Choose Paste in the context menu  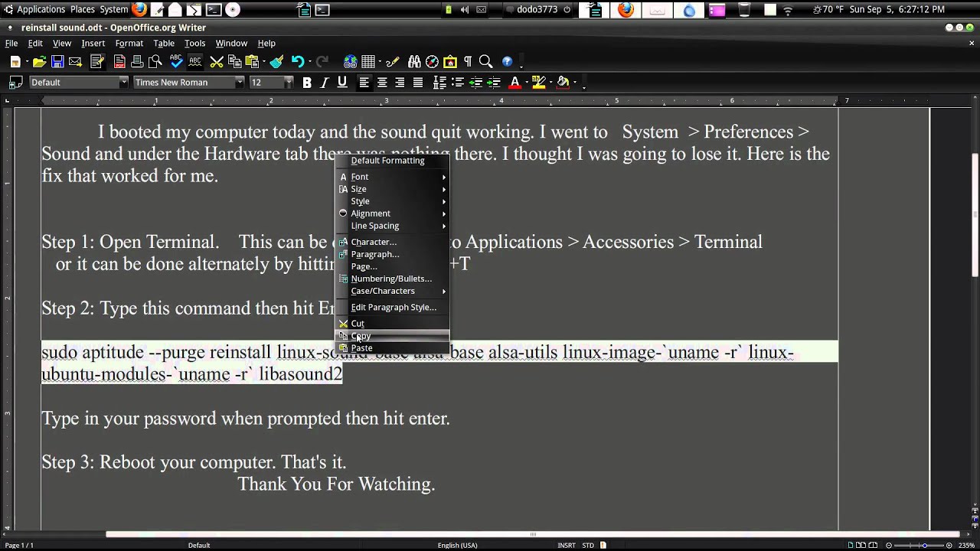[393, 348]
